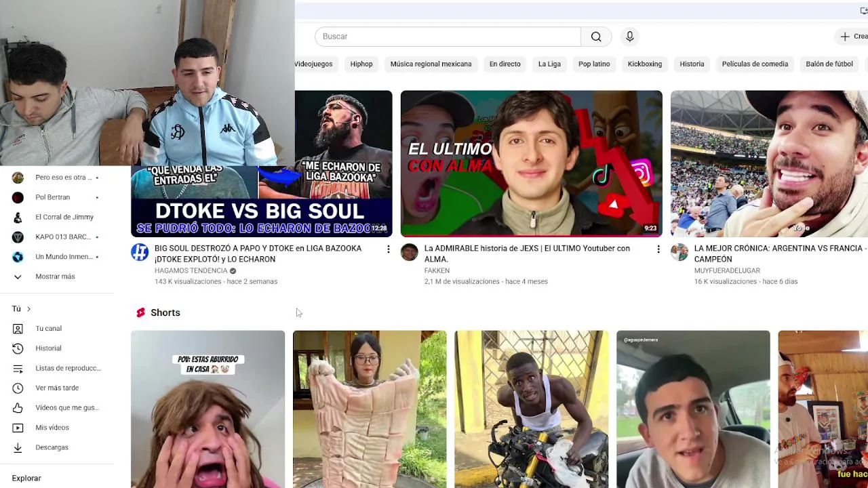Image resolution: width=868 pixels, height=488 pixels.
Task: Select Películas de comedia chip
Action: [x=755, y=64]
